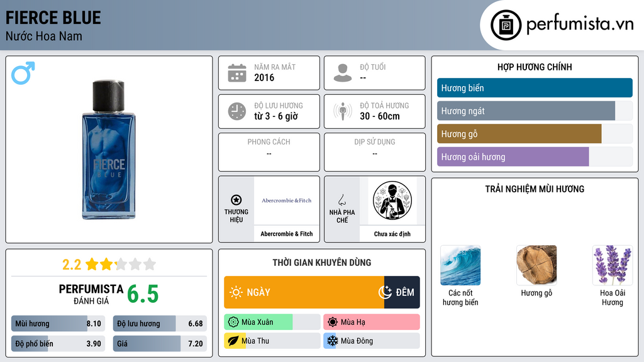Click the Mùa Thu season bar
This screenshot has height=362, width=644.
point(272,341)
